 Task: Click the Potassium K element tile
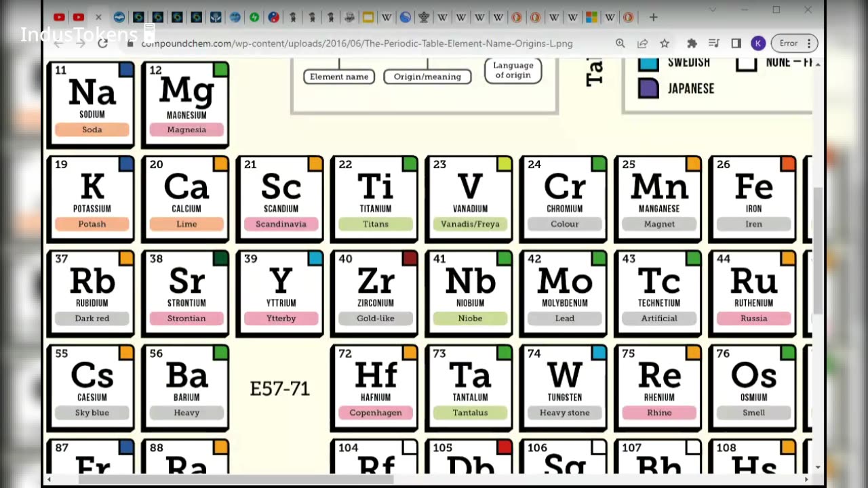[x=91, y=199]
